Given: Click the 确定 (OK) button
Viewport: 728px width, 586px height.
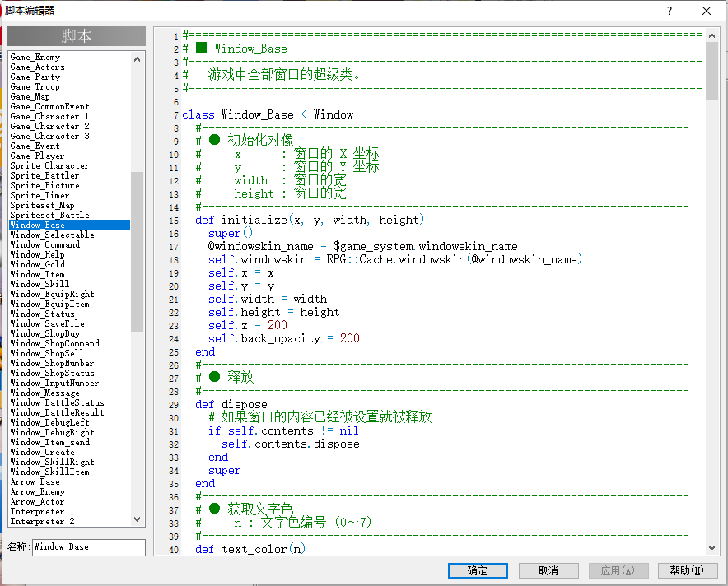Looking at the screenshot, I should point(478,570).
